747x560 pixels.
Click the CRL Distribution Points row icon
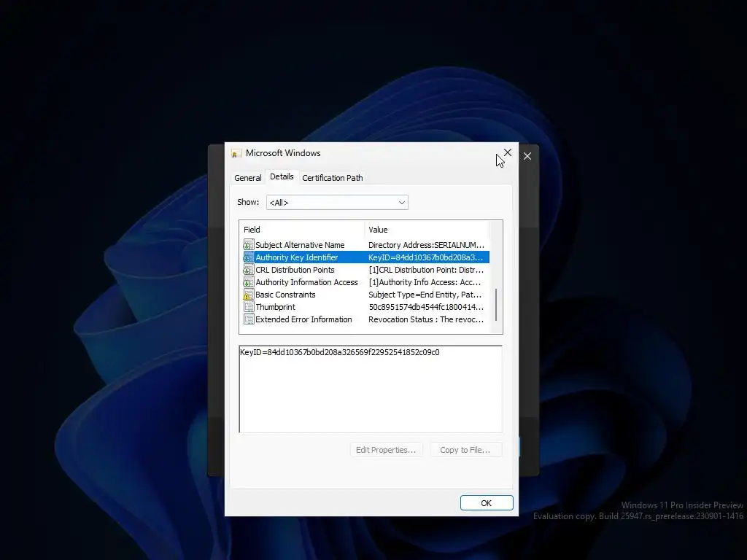pyautogui.click(x=248, y=270)
